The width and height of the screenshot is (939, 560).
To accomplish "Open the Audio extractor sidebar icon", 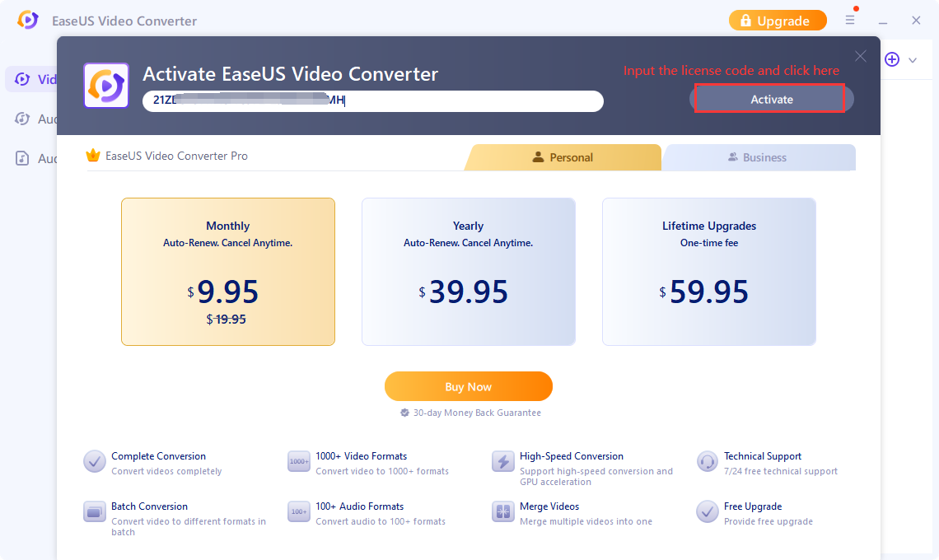I will tap(22, 119).
